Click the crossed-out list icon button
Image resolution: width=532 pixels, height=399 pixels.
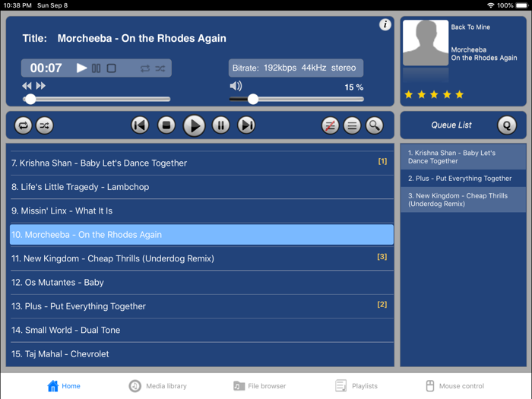[330, 125]
